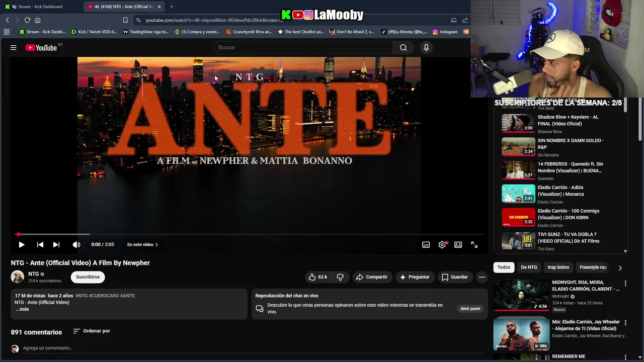Seek on the video progress bar
This screenshot has height=362, width=644.
click(x=250, y=234)
